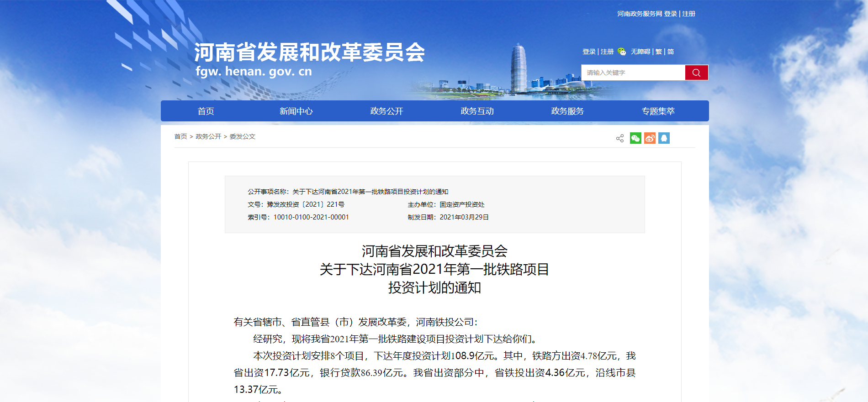Open 委发公文 breadcrumb link
Image resolution: width=868 pixels, height=402 pixels.
(x=242, y=136)
